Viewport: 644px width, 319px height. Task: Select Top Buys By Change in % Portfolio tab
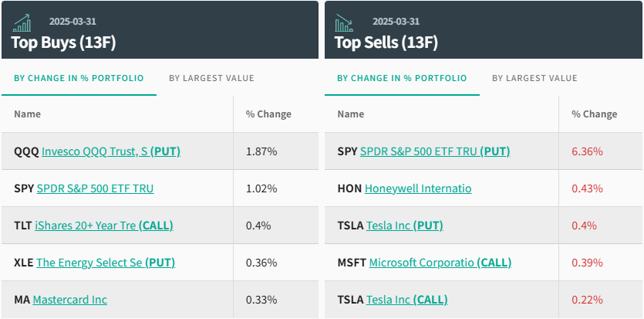(79, 78)
